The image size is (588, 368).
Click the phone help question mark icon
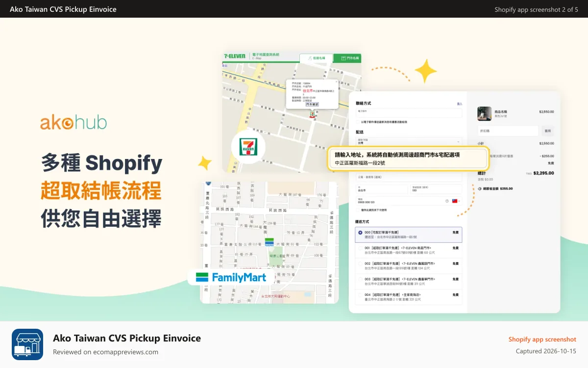coord(447,201)
